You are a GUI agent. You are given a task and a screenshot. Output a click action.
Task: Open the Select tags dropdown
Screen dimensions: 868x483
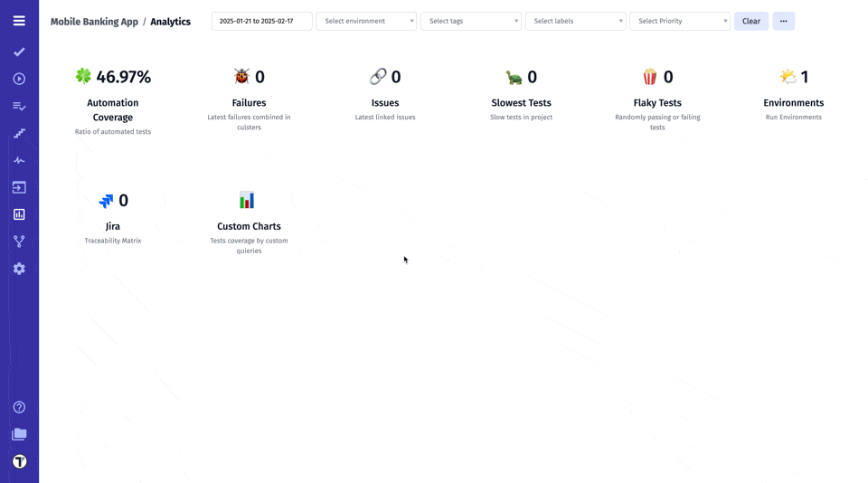(470, 21)
